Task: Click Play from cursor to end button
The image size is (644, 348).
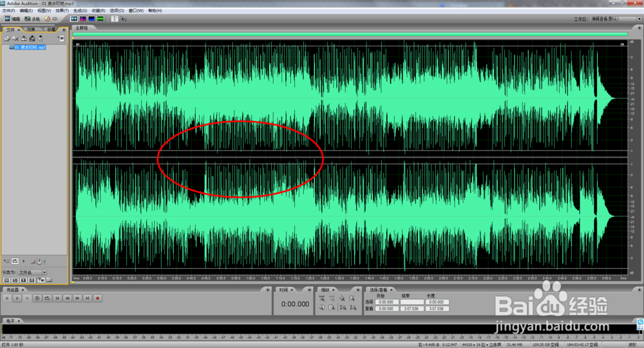Action: click(x=37, y=298)
